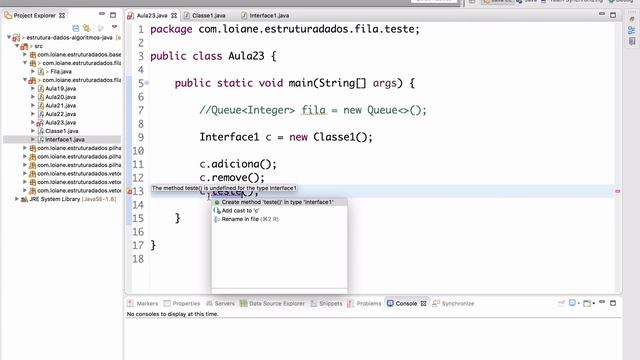This screenshot has width=640, height=360.
Task: Maximize the Project Explorer panel
Action: [x=113, y=15]
